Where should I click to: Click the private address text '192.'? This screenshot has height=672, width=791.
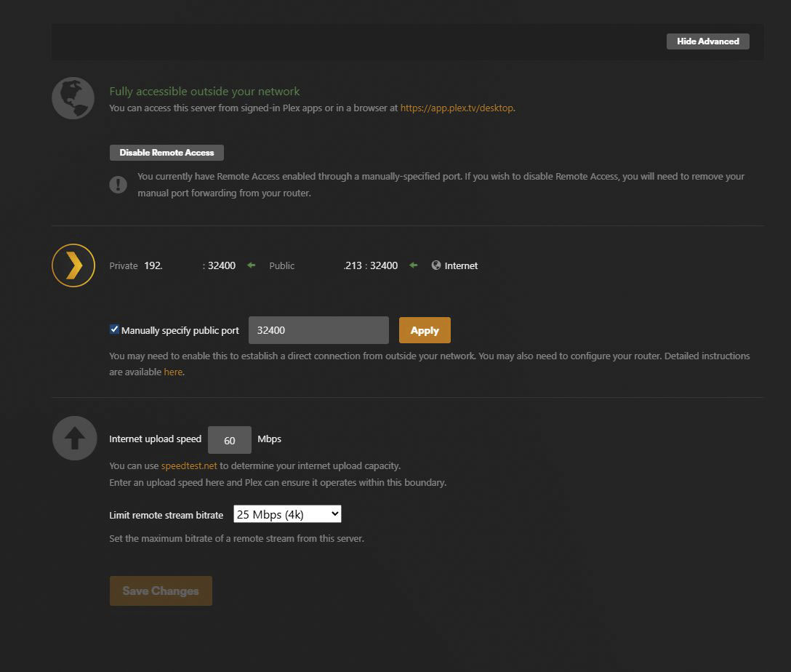click(153, 266)
